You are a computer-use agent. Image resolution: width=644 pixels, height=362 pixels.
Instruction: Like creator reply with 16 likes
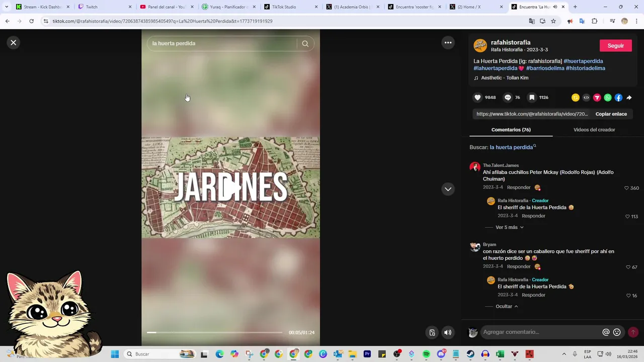pyautogui.click(x=628, y=296)
